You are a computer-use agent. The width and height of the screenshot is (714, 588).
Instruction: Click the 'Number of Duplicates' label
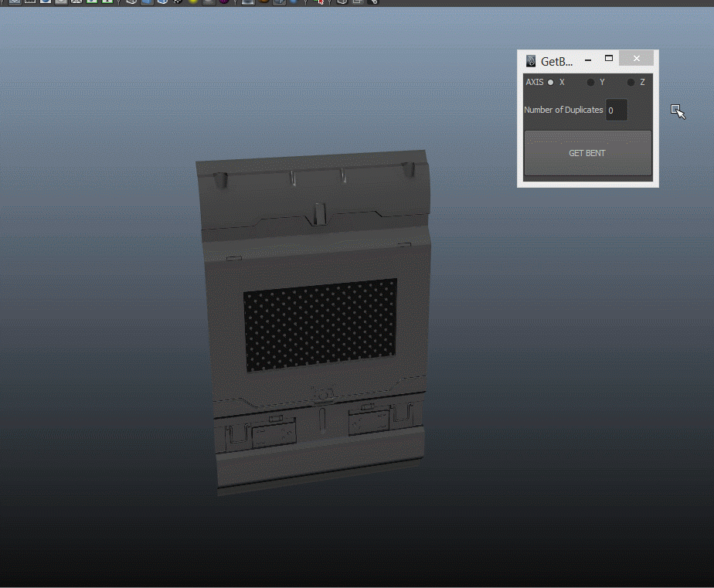563,110
